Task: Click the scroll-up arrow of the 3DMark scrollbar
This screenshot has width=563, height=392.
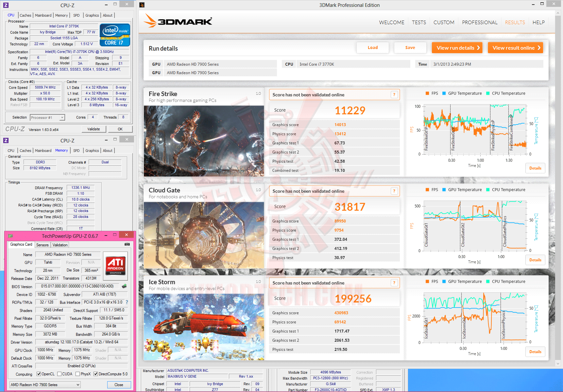Action: click(558, 13)
